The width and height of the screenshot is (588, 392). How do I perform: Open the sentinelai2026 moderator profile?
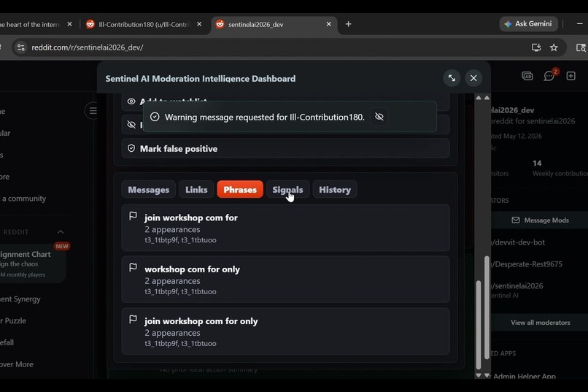[x=517, y=286]
